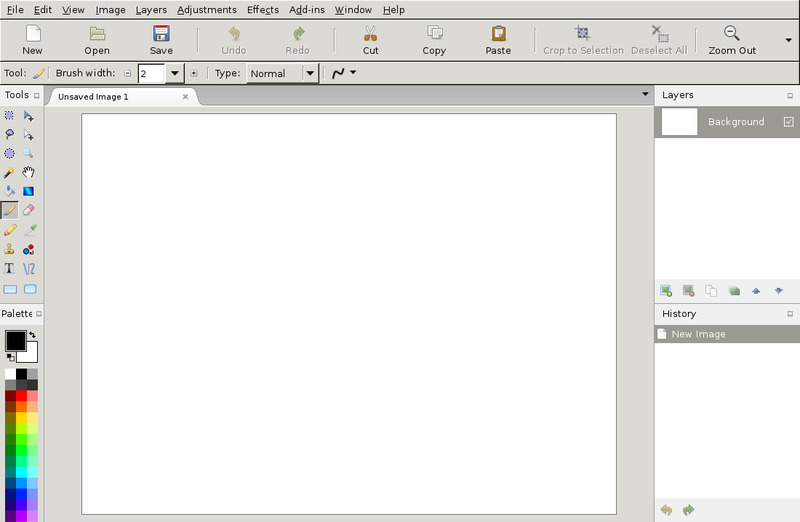800x522 pixels.
Task: Pick the primary black color swatch
Action: (14, 340)
